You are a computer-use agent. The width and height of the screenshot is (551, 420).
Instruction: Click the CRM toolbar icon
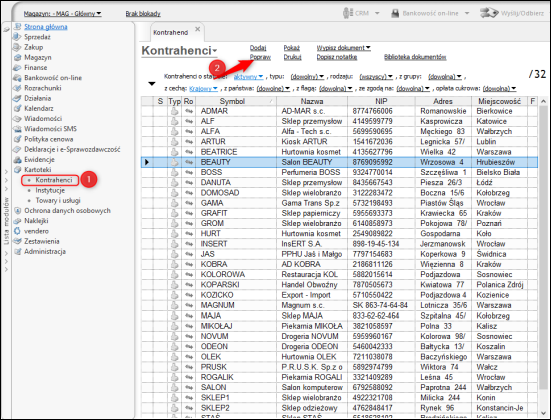348,13
